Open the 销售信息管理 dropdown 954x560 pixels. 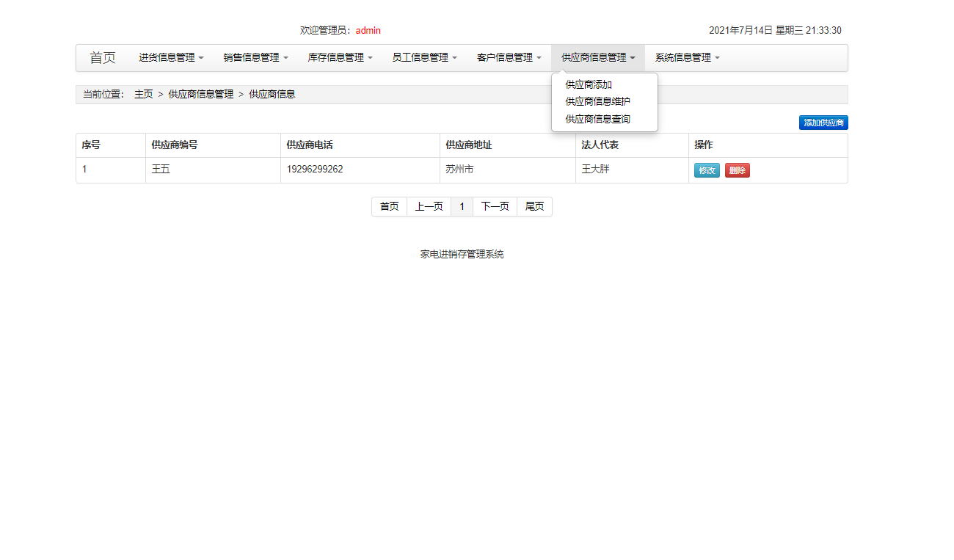coord(255,57)
